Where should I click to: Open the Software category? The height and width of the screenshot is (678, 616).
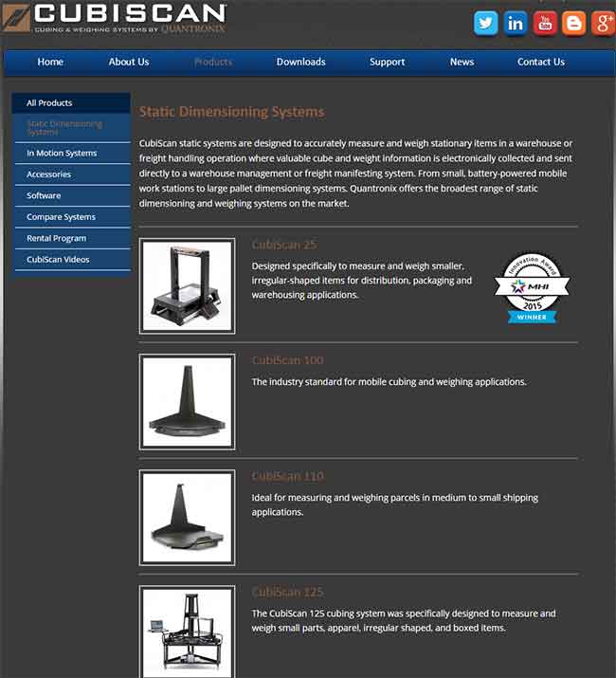(73, 195)
